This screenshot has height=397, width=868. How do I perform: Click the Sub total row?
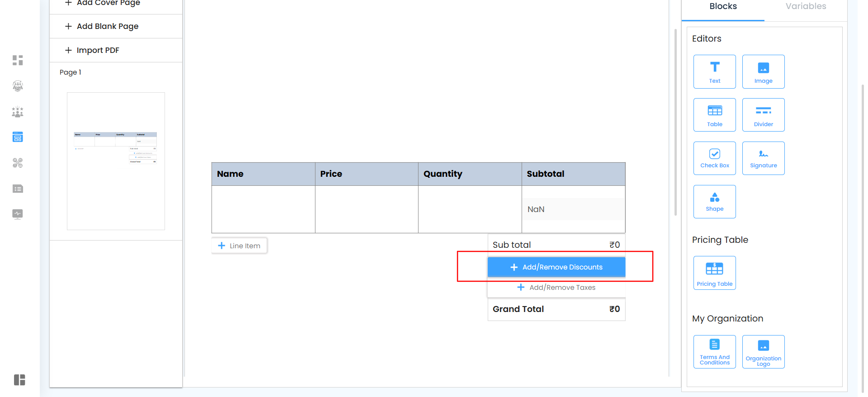click(x=557, y=245)
